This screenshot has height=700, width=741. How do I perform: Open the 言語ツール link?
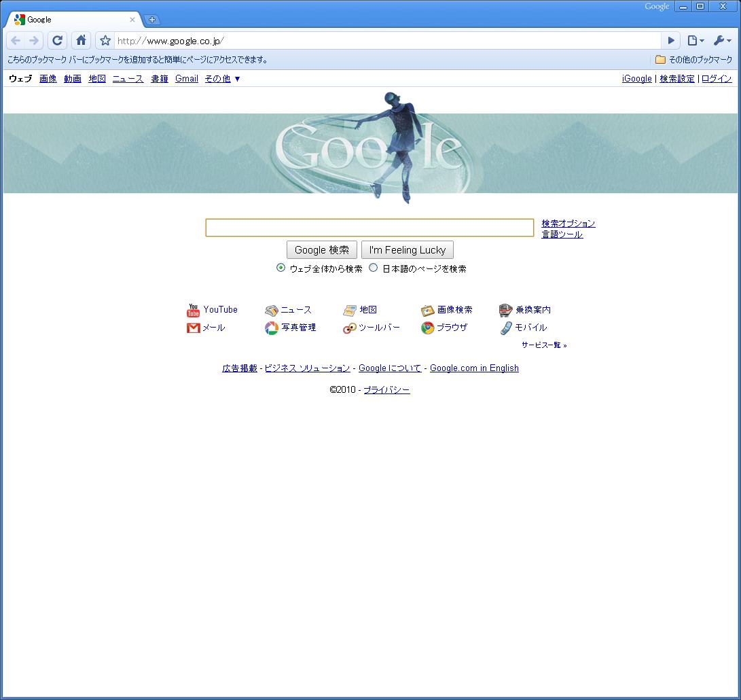point(562,234)
